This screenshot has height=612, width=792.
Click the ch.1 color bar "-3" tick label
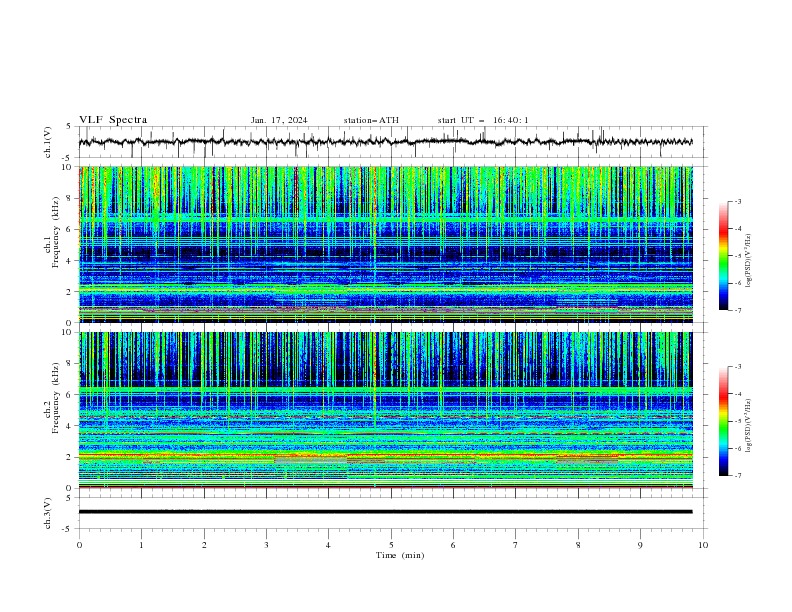point(738,201)
